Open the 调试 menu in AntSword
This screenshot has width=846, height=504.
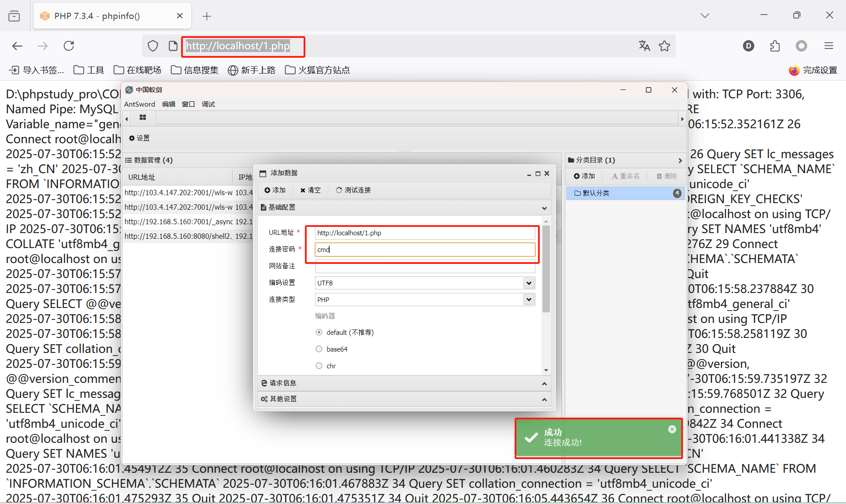tap(208, 104)
